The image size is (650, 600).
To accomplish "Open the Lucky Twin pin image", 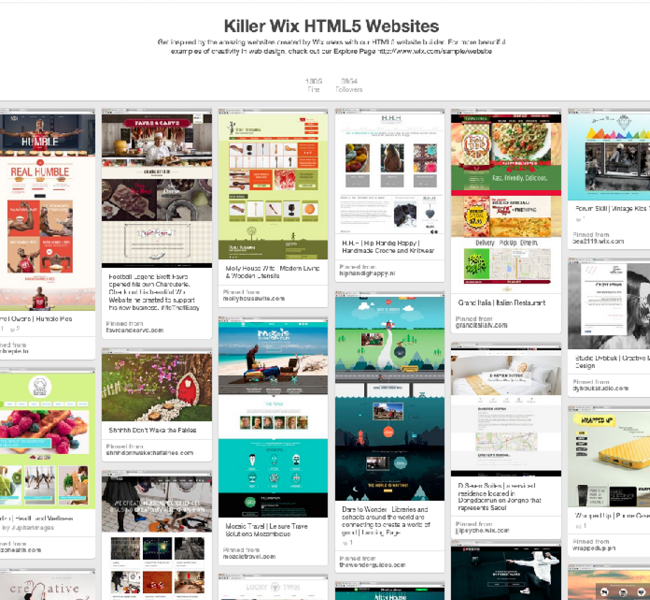I will (x=273, y=589).
